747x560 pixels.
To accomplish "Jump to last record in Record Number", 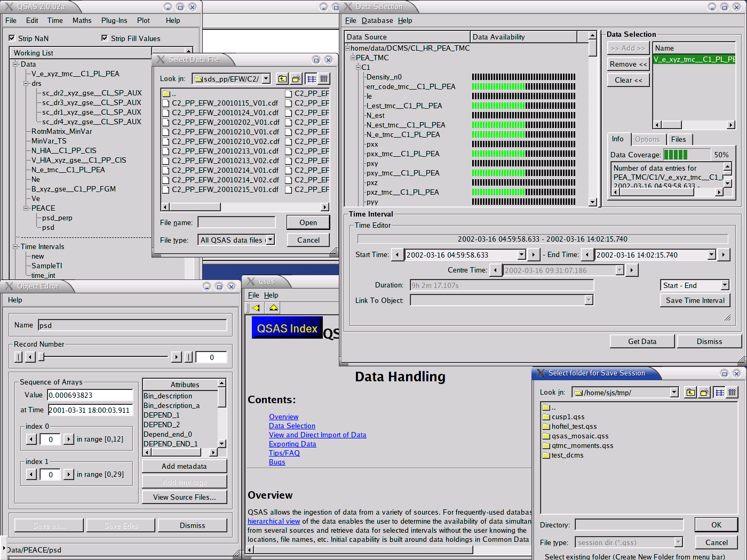I will pyautogui.click(x=188, y=357).
